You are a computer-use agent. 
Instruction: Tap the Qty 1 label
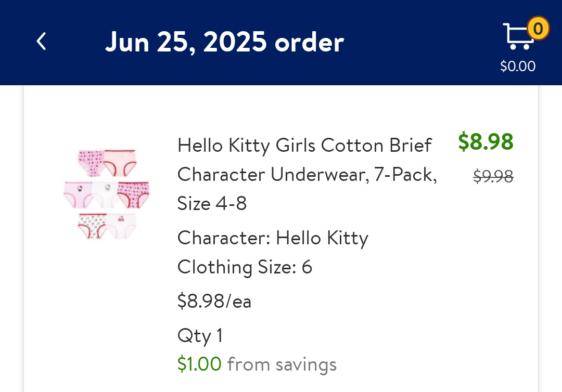click(200, 335)
